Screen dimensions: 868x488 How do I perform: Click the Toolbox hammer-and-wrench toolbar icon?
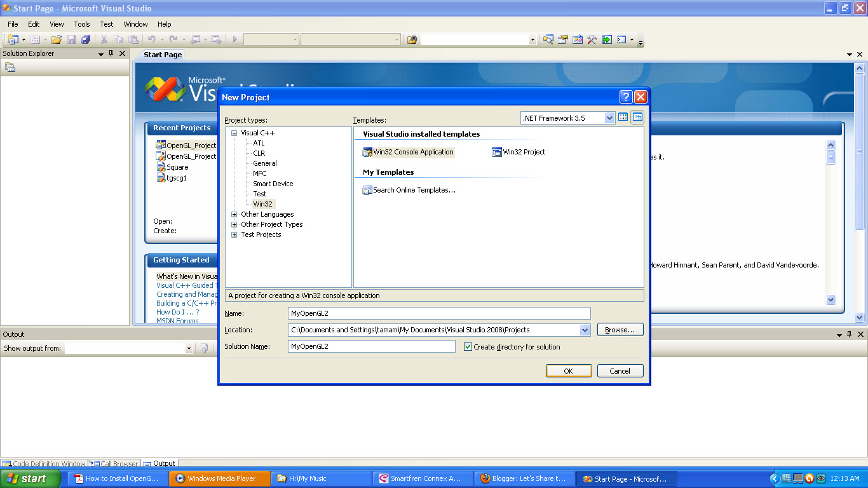[592, 39]
